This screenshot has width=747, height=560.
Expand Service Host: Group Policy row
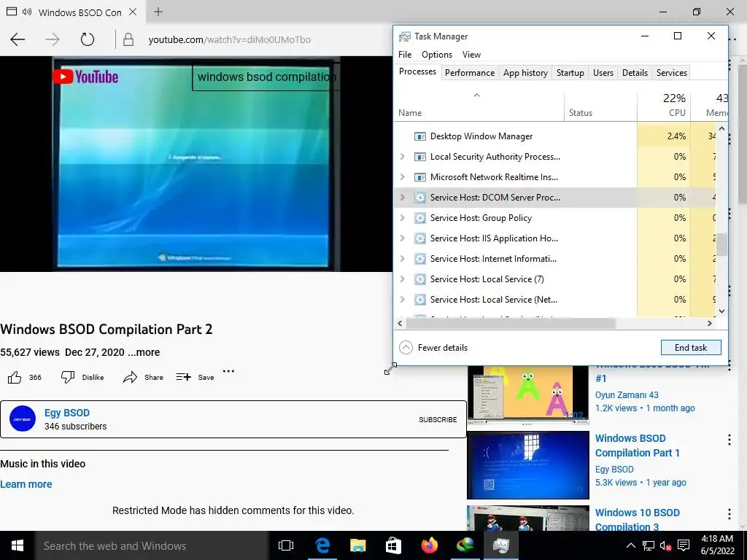[x=402, y=217]
